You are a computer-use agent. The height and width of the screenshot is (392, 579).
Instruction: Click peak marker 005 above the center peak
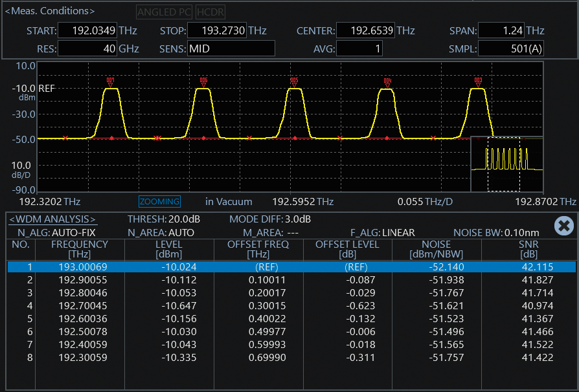295,82
